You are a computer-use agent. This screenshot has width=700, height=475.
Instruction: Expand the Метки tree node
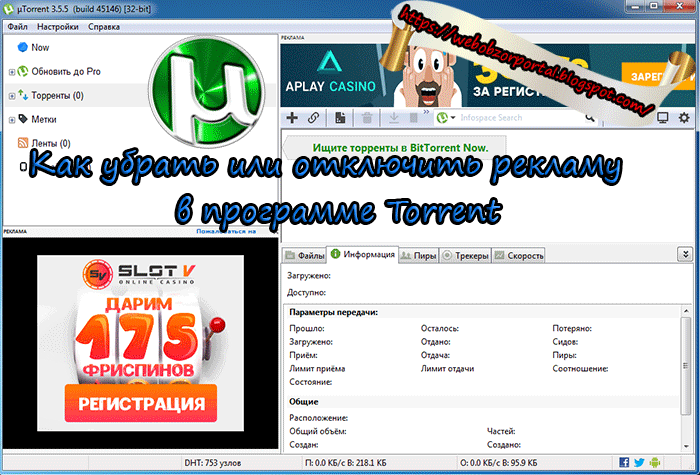tap(12, 120)
